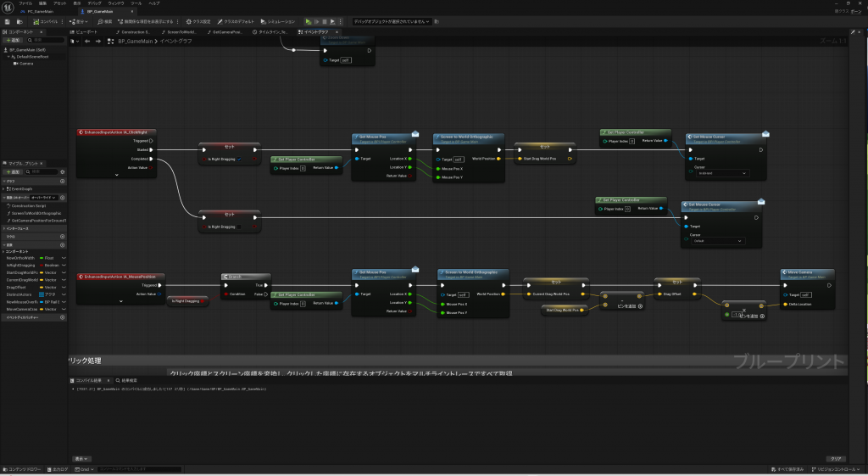Expand the EnhancedInputAction IA_ClickRight node chevron
The image size is (868, 476).
click(116, 175)
